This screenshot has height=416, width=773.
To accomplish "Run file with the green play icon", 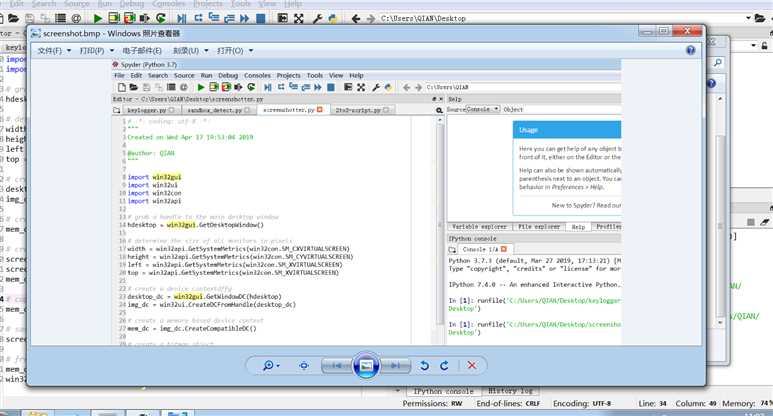I will click(x=98, y=18).
